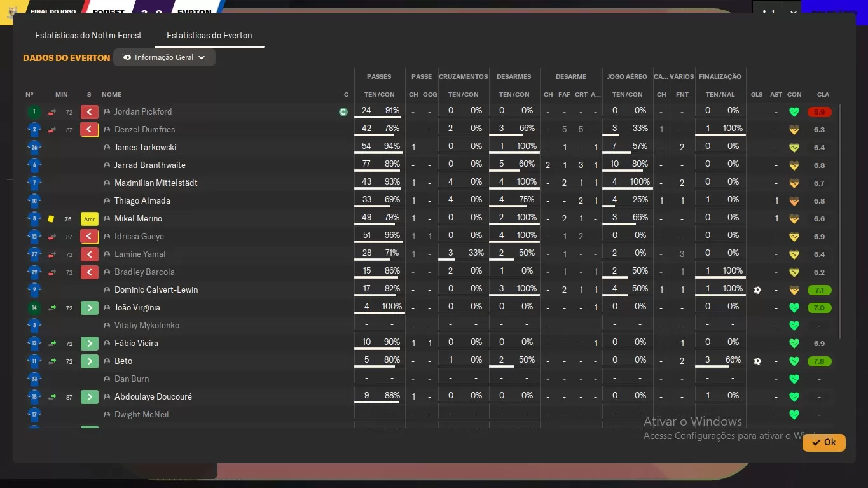Viewport: 868px width, 488px height.
Task: Click Bradley Barcola's red substituted-off arrow badge
Action: coord(90,272)
